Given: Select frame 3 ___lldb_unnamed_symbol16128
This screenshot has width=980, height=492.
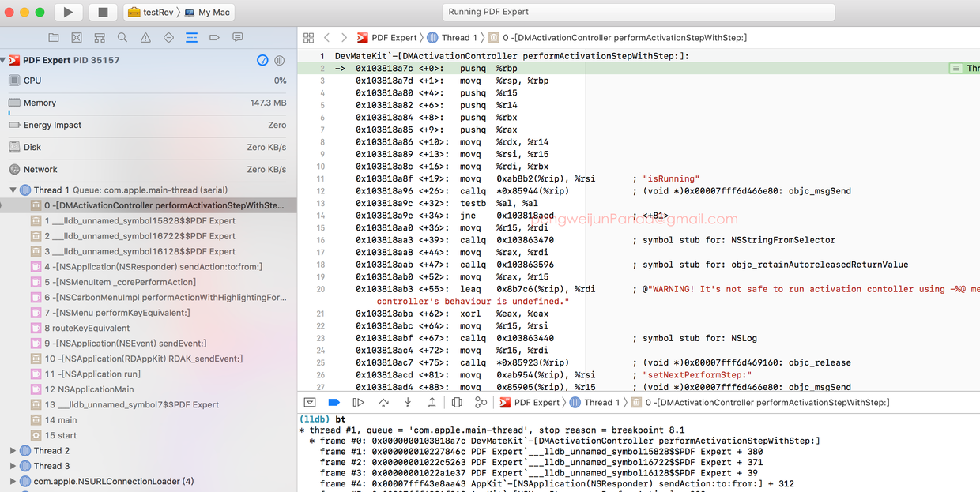Looking at the screenshot, I should pos(148,251).
